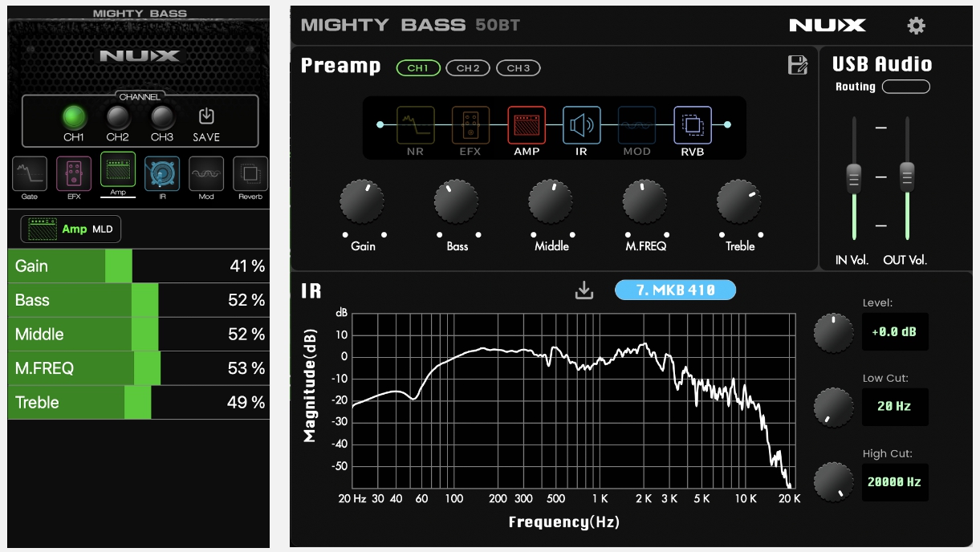Select the CH1 channel LED button
This screenshot has height=552, width=980.
(75, 118)
